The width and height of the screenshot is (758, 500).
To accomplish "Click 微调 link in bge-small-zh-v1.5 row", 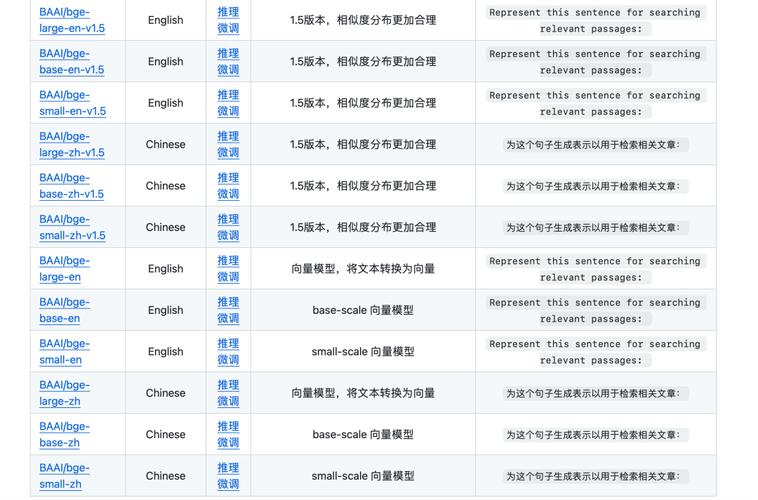I will coord(228,235).
